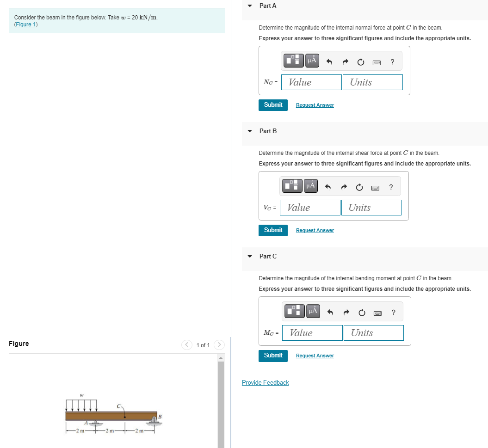Viewport: 488px width, 448px height.
Task: Submit the Part A answer
Action: [x=273, y=105]
